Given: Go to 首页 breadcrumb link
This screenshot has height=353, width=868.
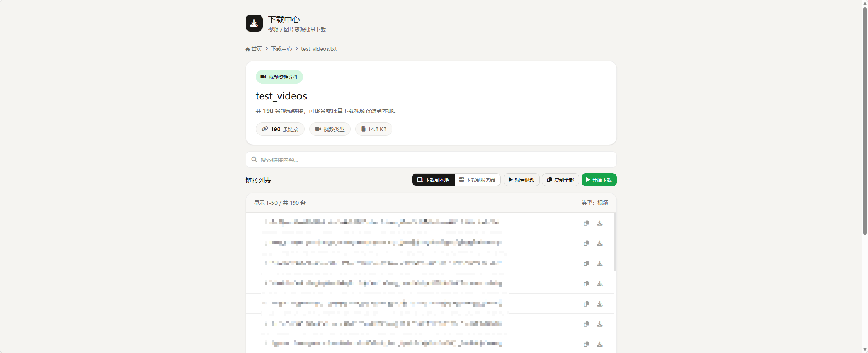Looking at the screenshot, I should (254, 49).
